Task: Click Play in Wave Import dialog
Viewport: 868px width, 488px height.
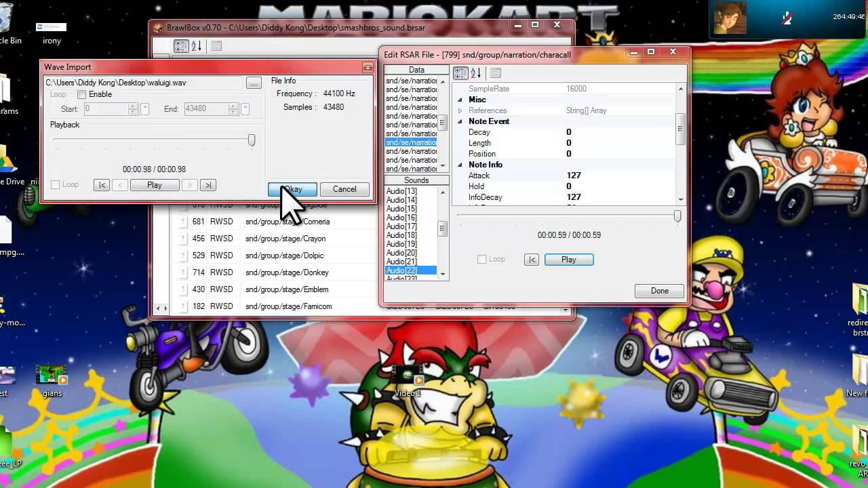Action: (x=155, y=185)
